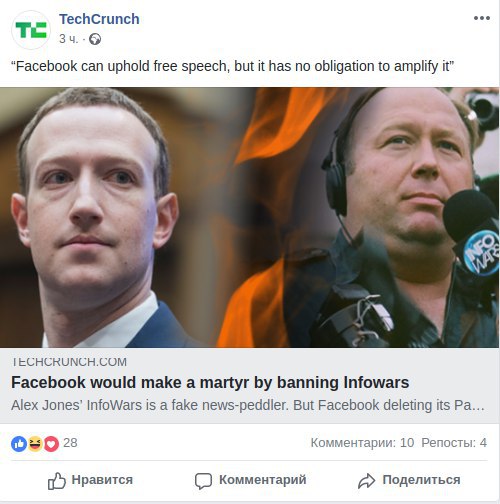Click the techcrunch.com source label
The height and width of the screenshot is (504, 500).
[69, 362]
